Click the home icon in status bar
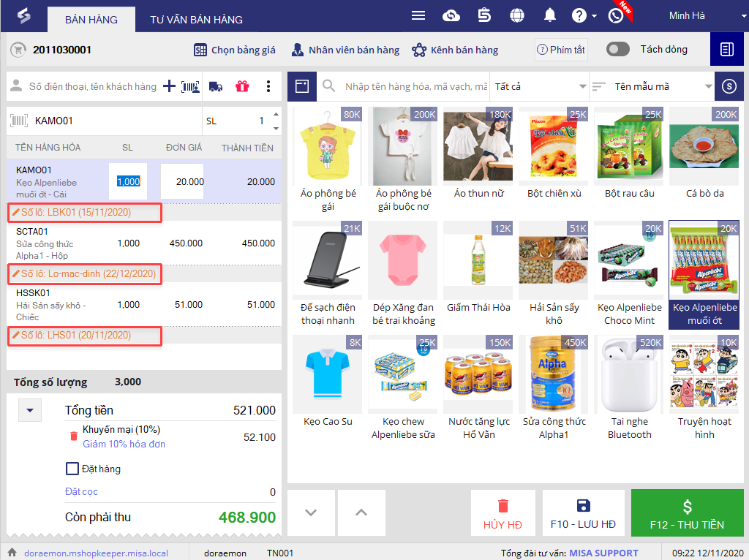 coord(12,553)
